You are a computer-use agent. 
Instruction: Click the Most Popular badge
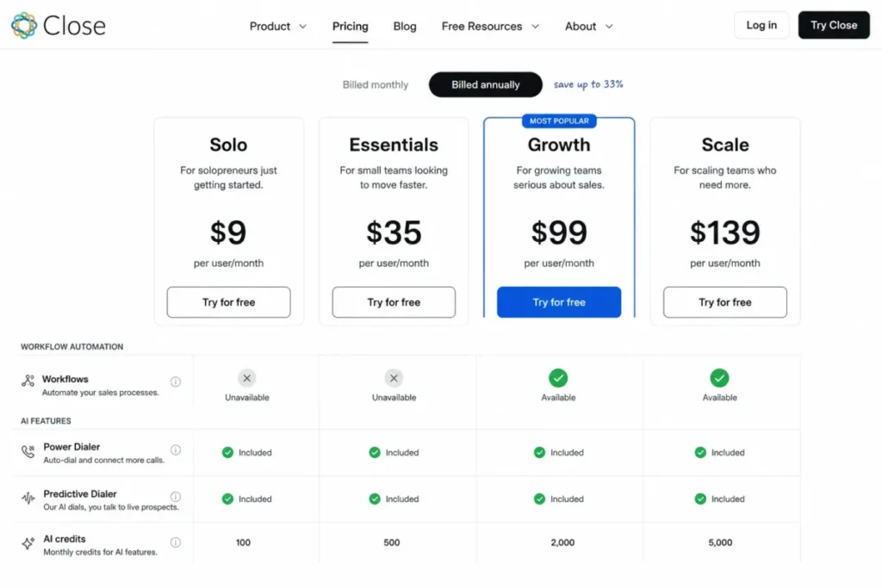click(x=559, y=121)
